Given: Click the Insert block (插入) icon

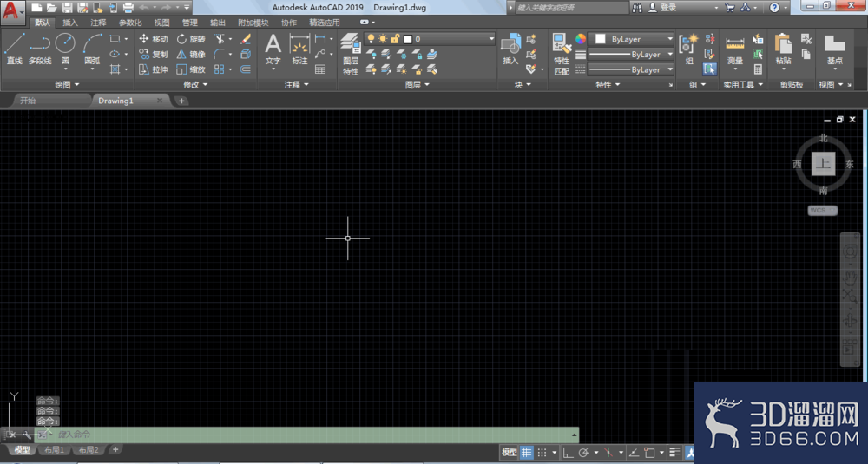Looking at the screenshot, I should tap(510, 49).
